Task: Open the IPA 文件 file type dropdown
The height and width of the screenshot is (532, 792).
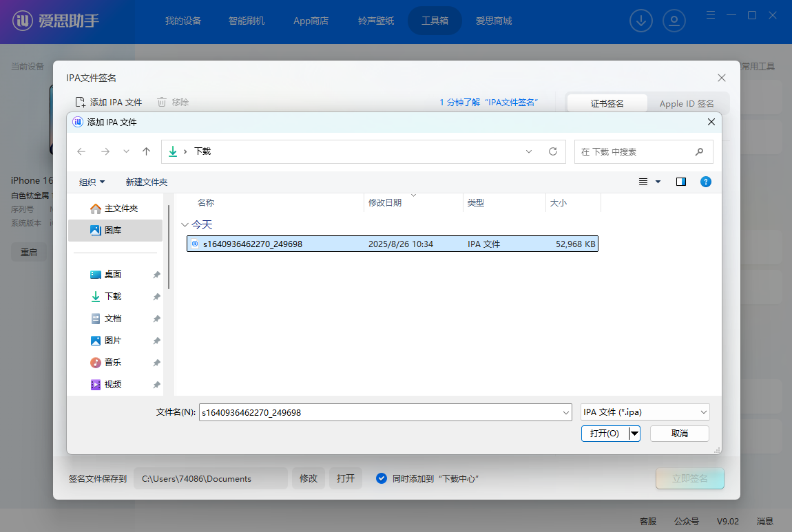Action: coord(645,412)
